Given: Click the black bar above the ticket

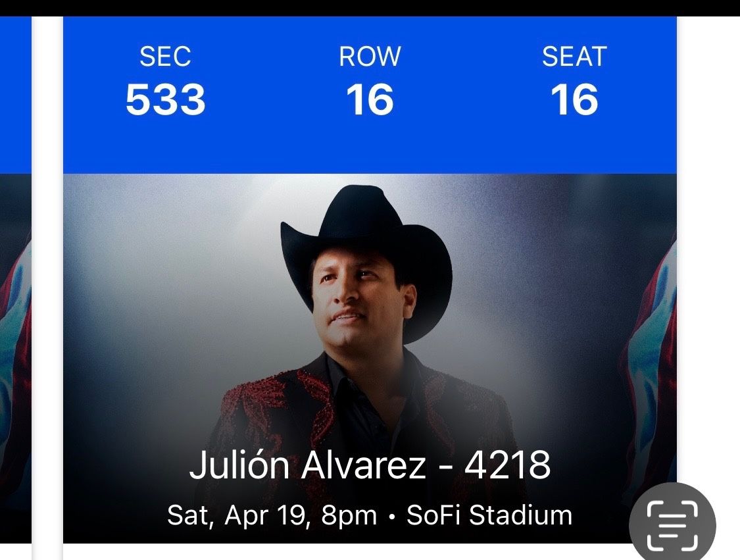Looking at the screenshot, I should 370,7.
